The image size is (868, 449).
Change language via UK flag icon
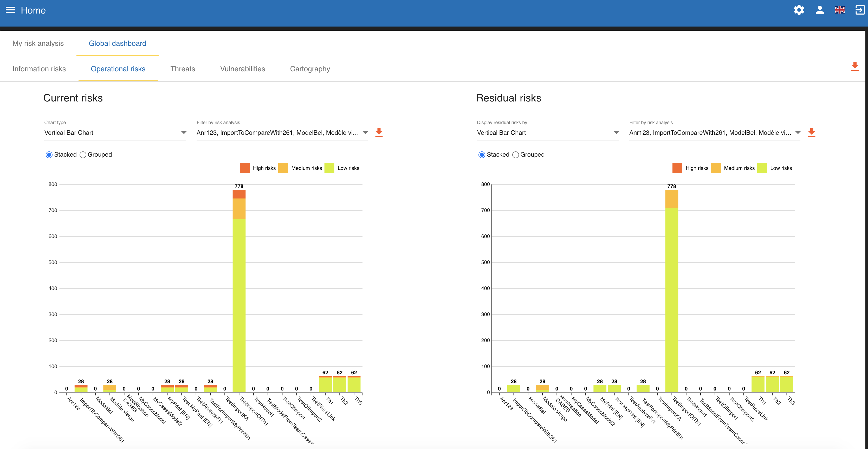pyautogui.click(x=839, y=10)
